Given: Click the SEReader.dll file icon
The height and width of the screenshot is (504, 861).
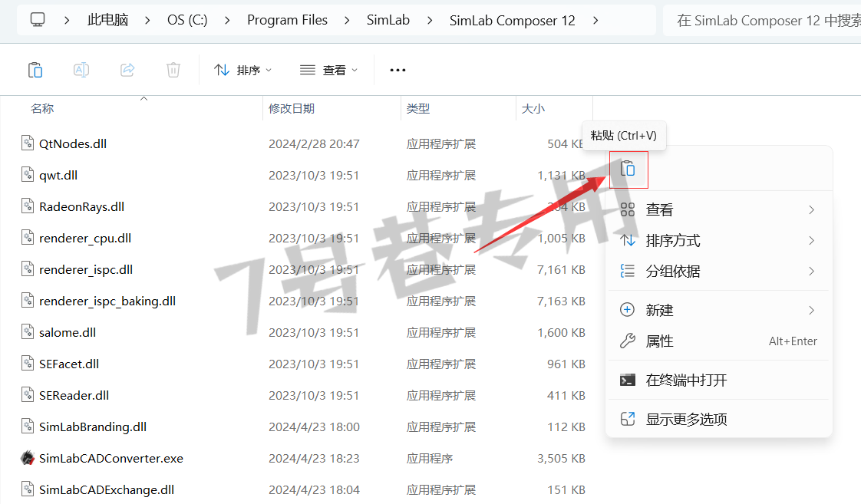Looking at the screenshot, I should pos(28,395).
